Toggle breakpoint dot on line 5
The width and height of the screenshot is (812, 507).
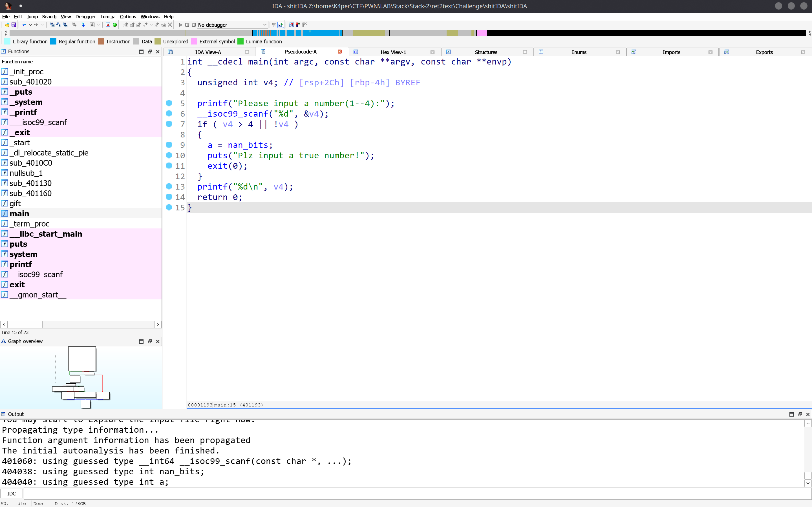pos(169,103)
